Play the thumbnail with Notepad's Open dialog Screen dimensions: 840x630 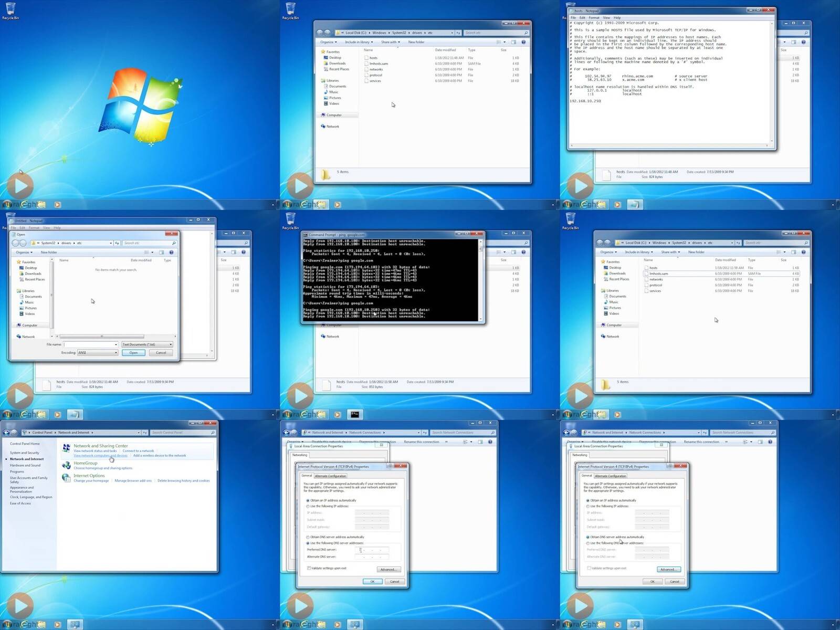click(20, 396)
